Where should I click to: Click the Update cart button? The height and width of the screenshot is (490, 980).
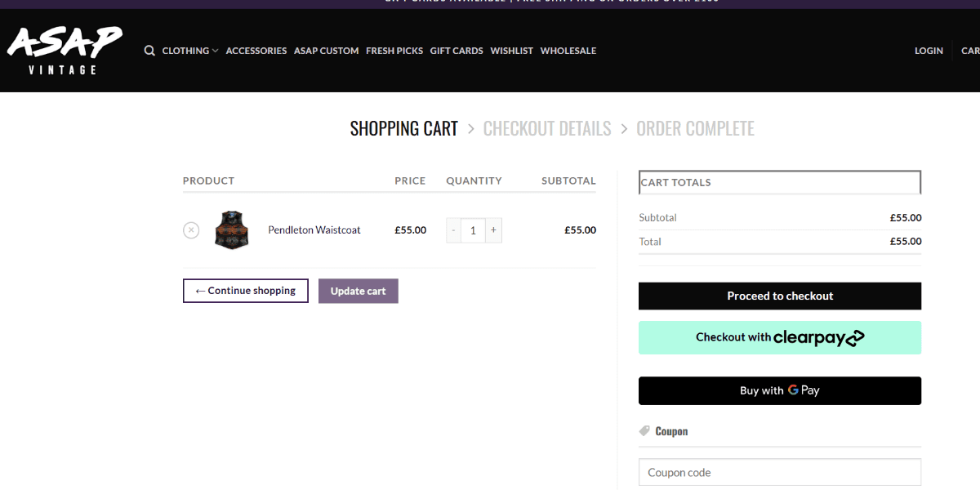(x=359, y=291)
